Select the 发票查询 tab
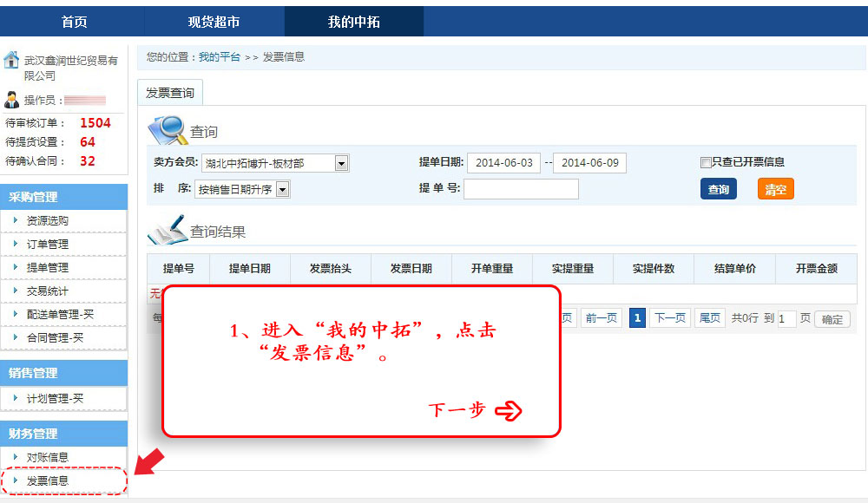 (169, 93)
